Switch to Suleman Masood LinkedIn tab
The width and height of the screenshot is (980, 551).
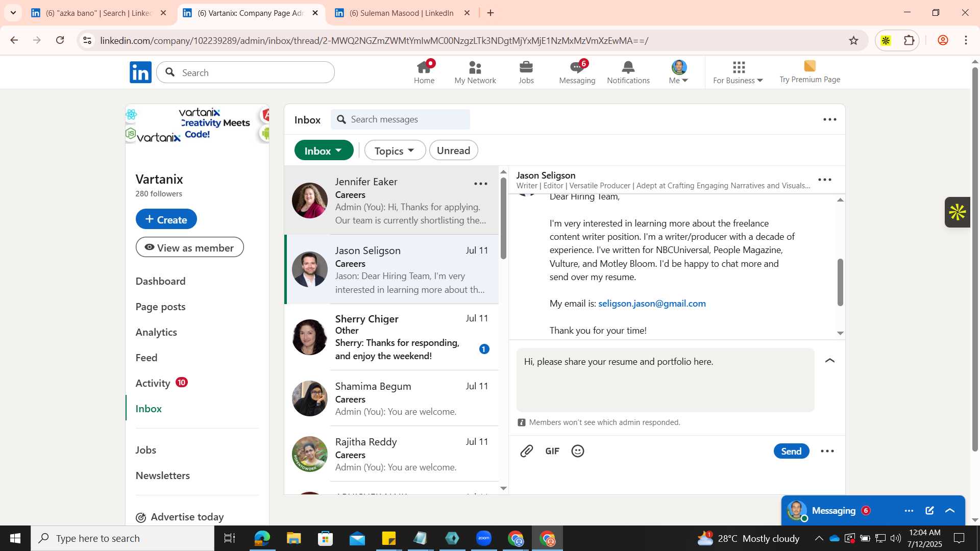[x=402, y=13]
